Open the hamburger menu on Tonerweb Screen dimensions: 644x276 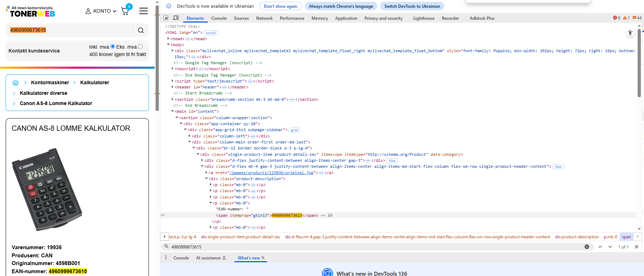144,11
